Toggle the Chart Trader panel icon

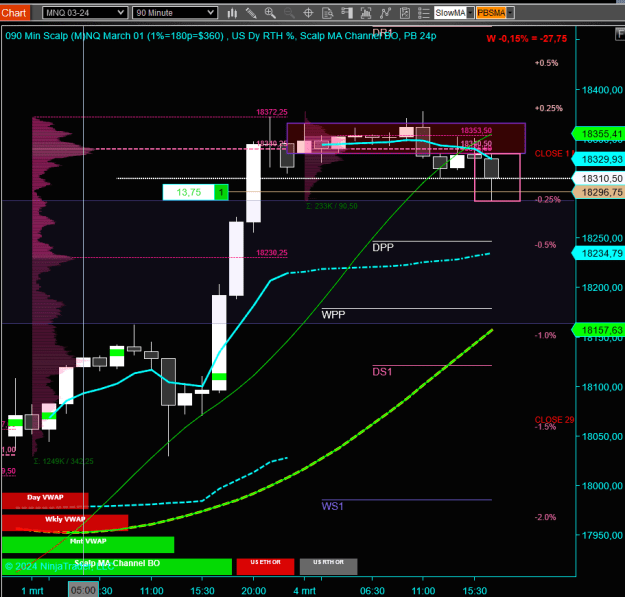[x=347, y=13]
